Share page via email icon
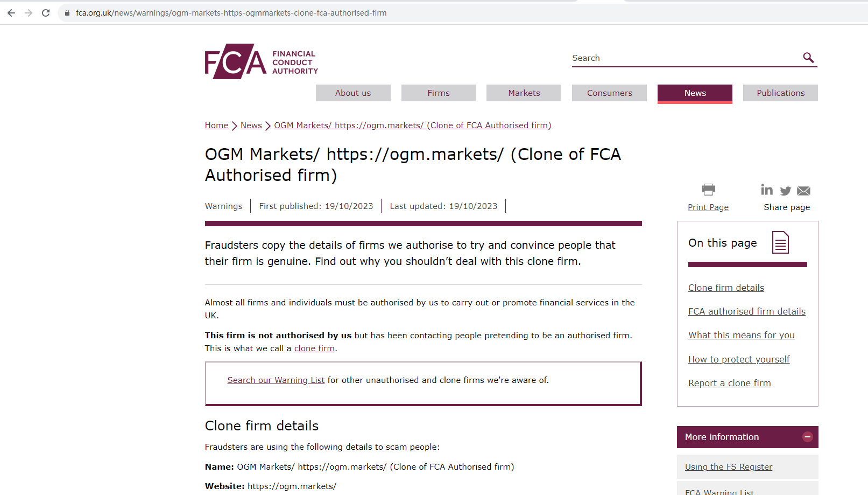Viewport: 868px width, 495px height. (x=803, y=191)
